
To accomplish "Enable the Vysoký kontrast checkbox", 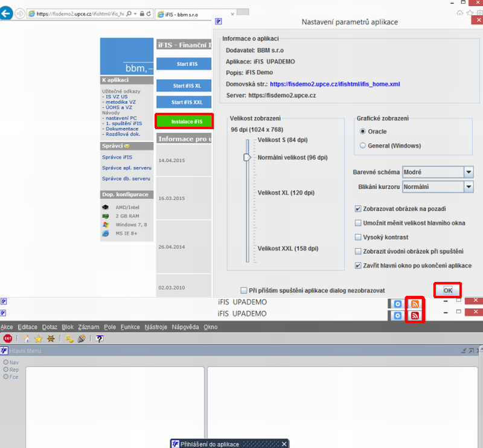I will click(x=358, y=237).
